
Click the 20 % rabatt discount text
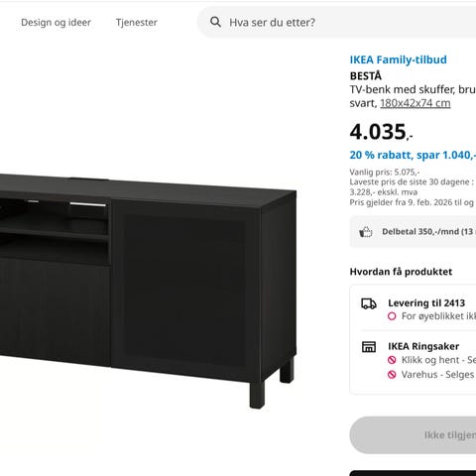pyautogui.click(x=413, y=155)
